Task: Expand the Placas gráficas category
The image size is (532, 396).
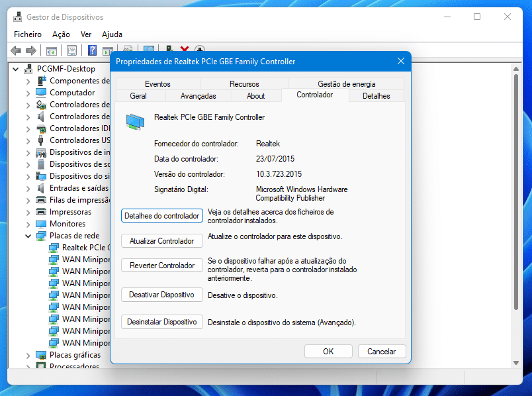Action: click(28, 356)
